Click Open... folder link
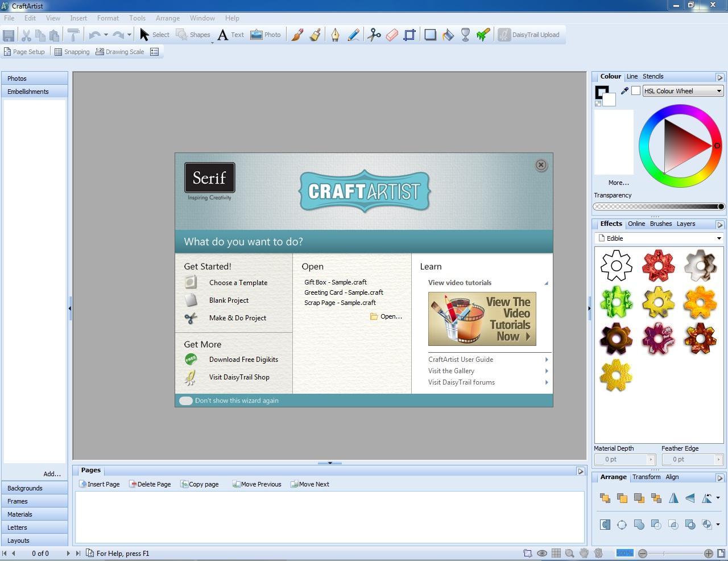This screenshot has width=728, height=561. (x=386, y=316)
